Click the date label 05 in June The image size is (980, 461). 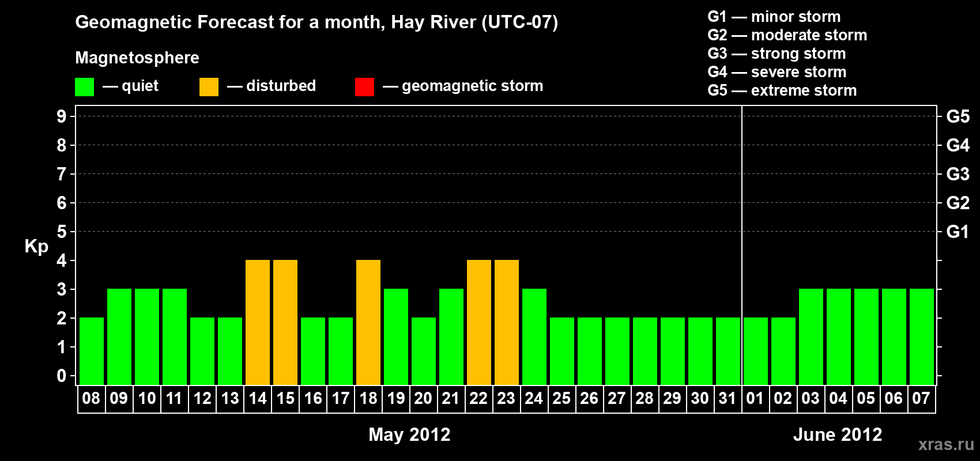pos(866,399)
